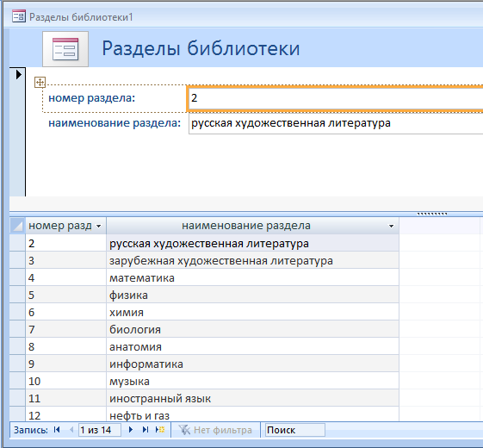
Task: Click number cell 10
Action: (66, 382)
